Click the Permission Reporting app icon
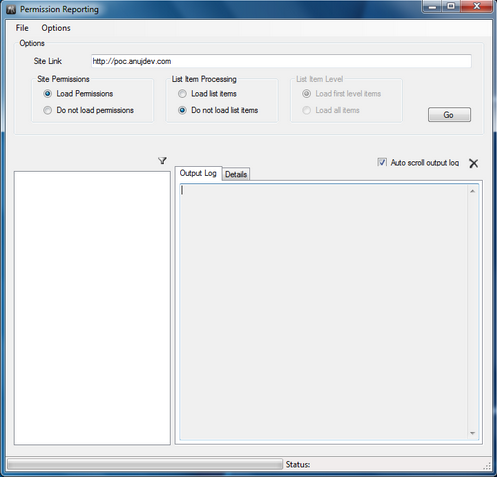 point(11,9)
